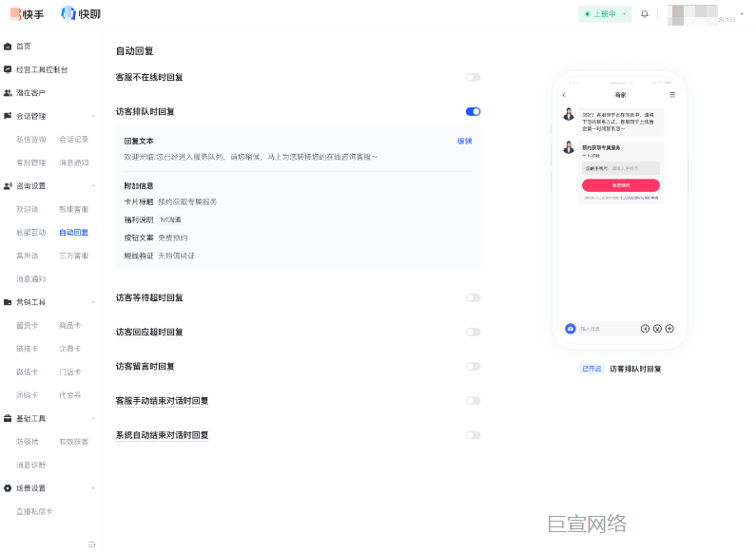The height and width of the screenshot is (553, 756).
Task: Enable 系统自动结束对话时回复 switch
Action: [473, 435]
